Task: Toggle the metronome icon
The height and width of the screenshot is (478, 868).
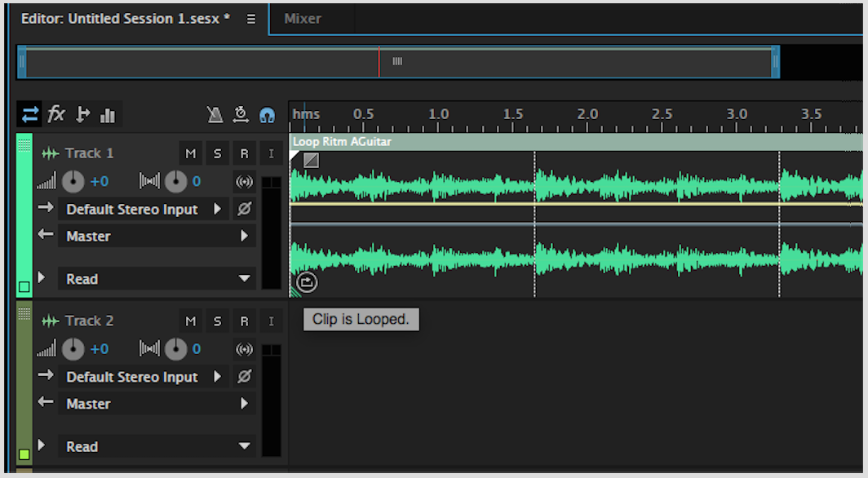Action: pyautogui.click(x=215, y=114)
